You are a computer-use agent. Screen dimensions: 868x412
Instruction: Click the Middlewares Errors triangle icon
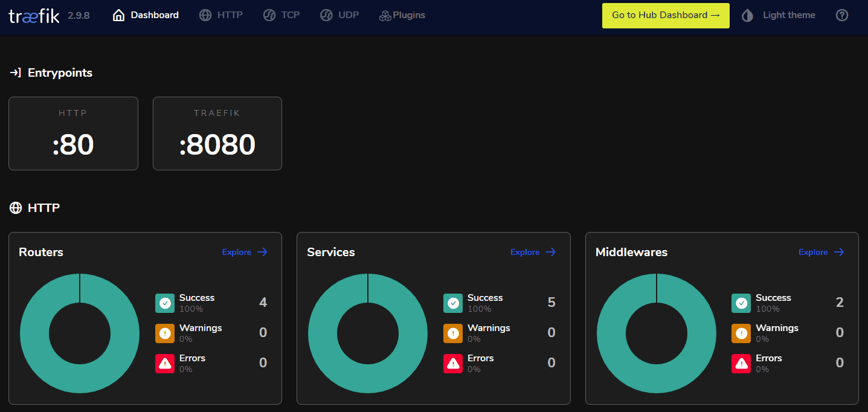click(741, 364)
